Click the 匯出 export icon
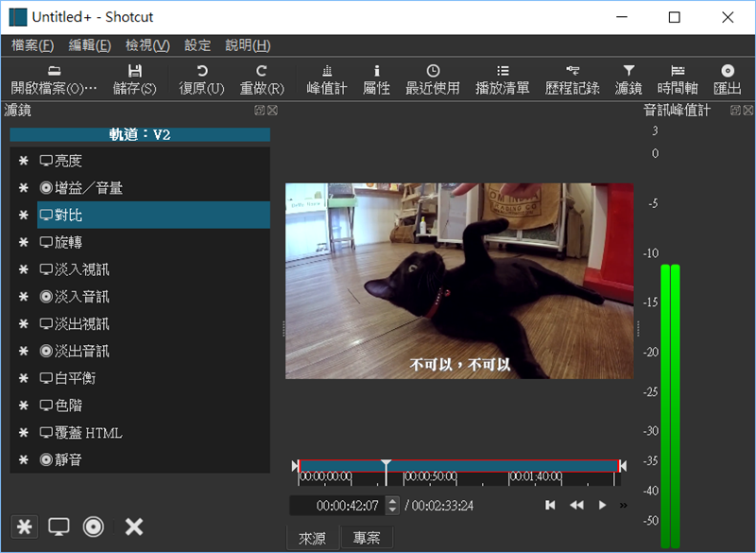Screen dimensions: 756x553 pos(727,71)
